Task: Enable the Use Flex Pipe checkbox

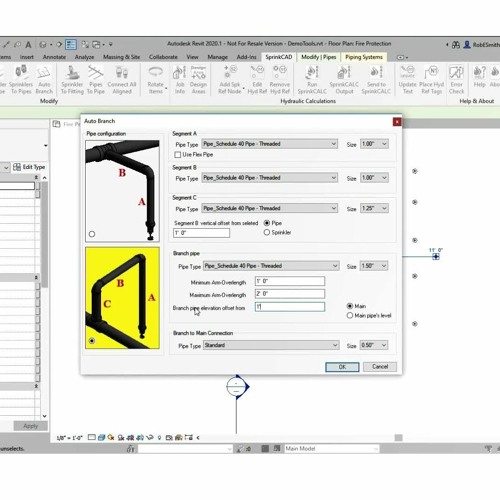Action: click(x=178, y=155)
